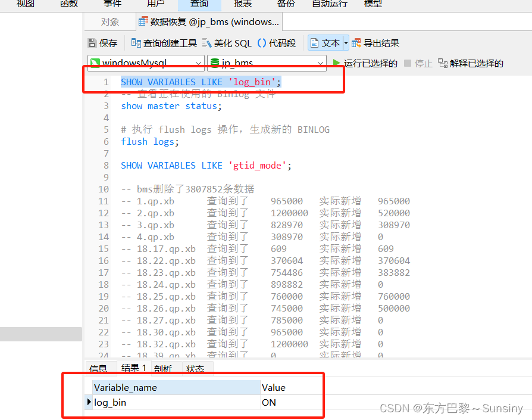Click the Value column header
Screen dimensions: 532x420
[291, 387]
